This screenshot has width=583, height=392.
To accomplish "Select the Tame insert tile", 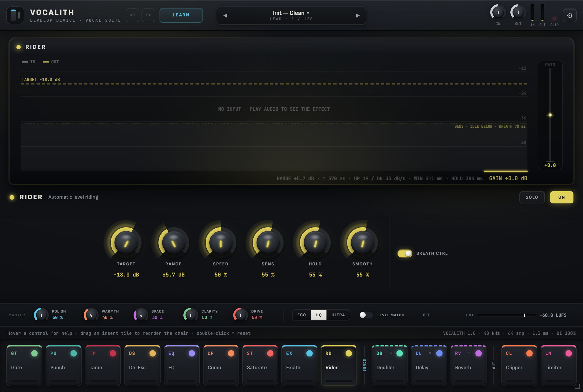I will point(103,366).
